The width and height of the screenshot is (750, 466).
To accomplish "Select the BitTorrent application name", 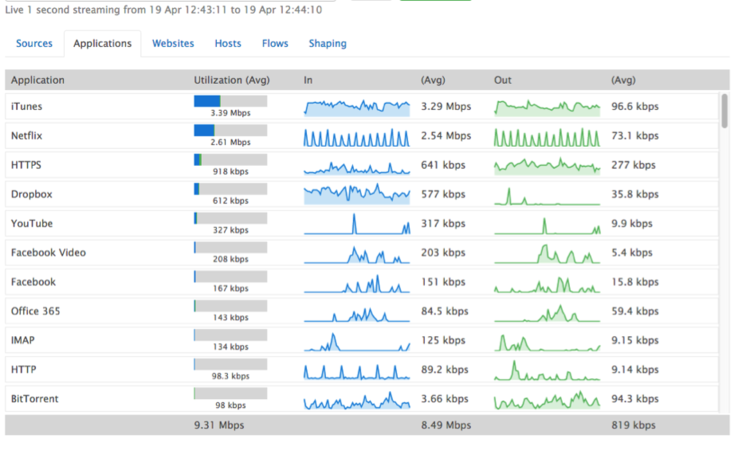I will (35, 399).
